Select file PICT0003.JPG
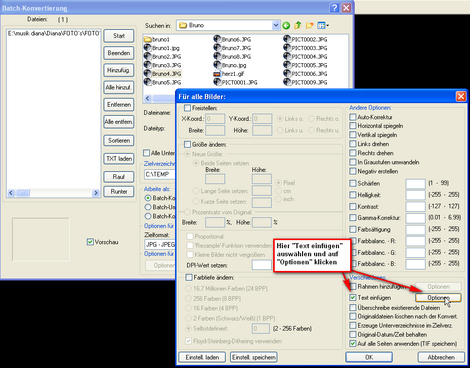Viewport: 470px width, 368px height. (305, 48)
